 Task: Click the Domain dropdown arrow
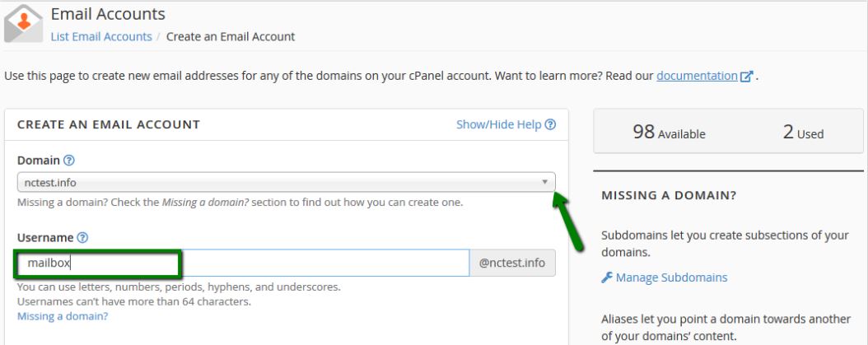click(544, 182)
